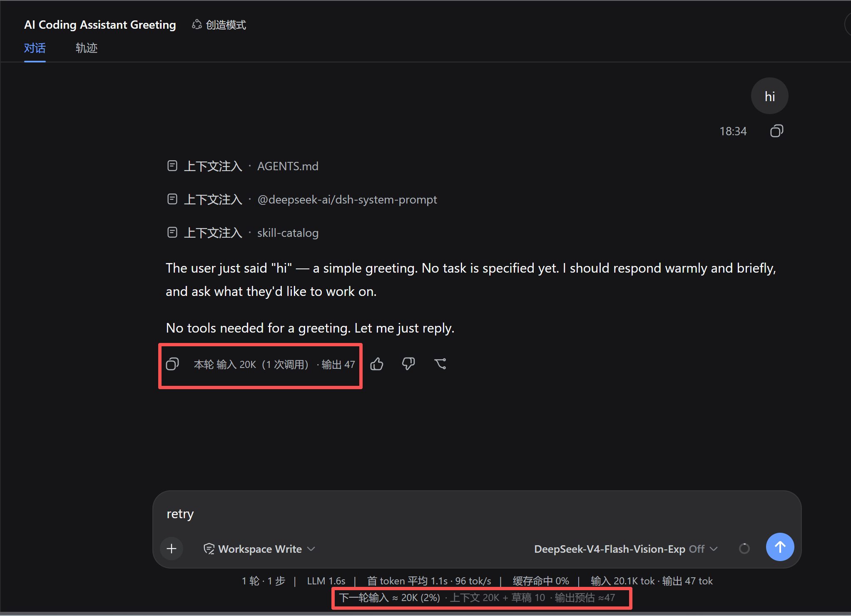Click the 创造模式 label
The image size is (851, 616).
(226, 25)
